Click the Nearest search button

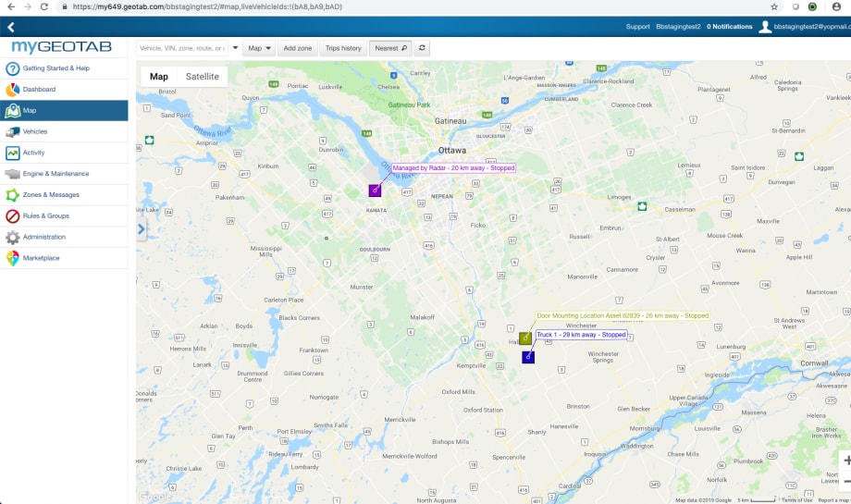coord(390,48)
